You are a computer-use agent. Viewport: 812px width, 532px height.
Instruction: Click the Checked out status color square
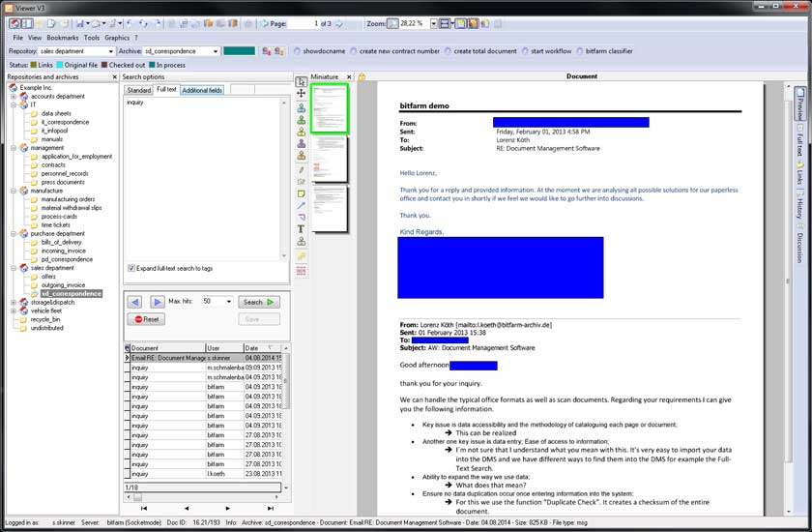pyautogui.click(x=104, y=65)
